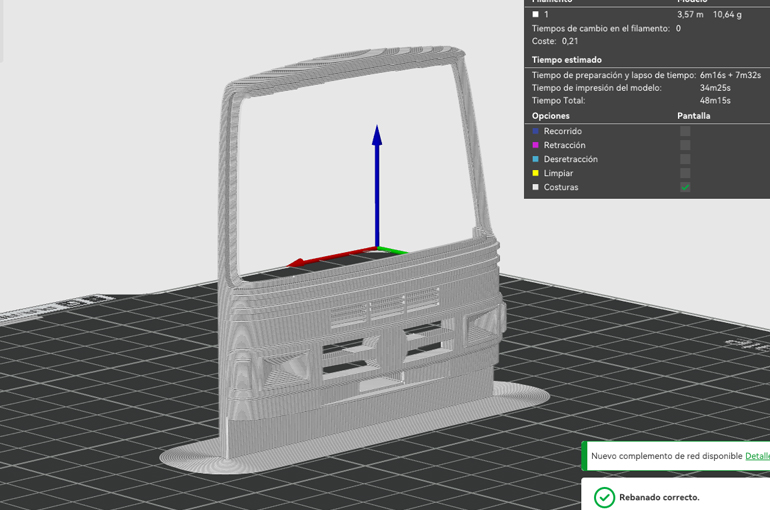Enable the Recorrido display checkbox
The image size is (770, 510).
[x=685, y=131]
